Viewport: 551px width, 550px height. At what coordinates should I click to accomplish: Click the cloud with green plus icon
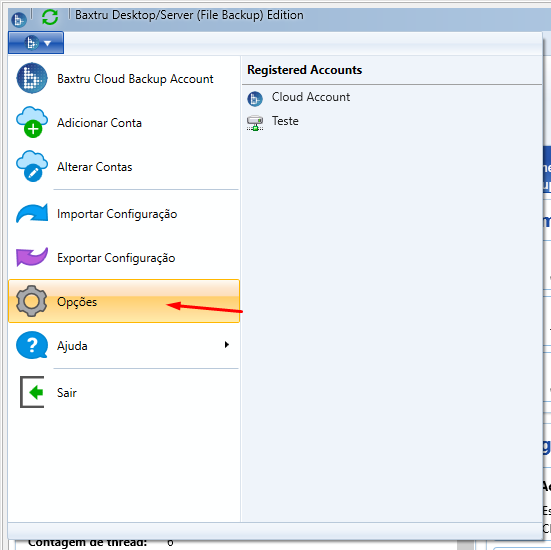tap(32, 122)
